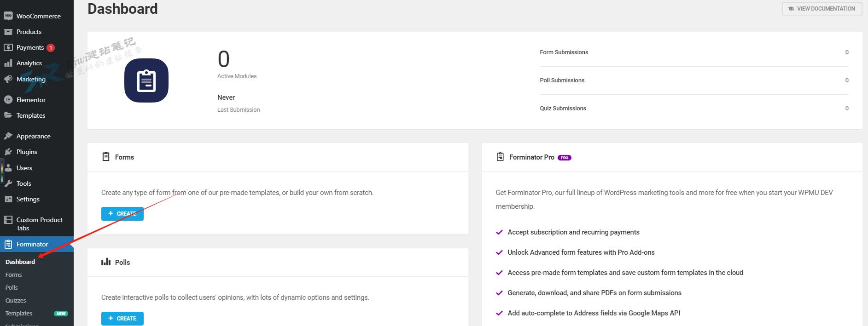Open the Forminator Quizzes submenu

click(16, 300)
